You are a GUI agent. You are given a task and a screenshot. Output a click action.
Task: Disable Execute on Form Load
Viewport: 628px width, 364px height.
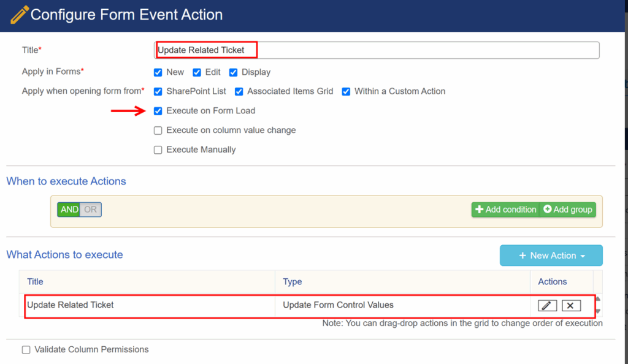(x=158, y=111)
